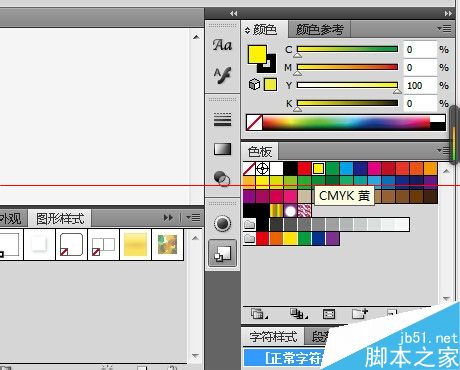Image resolution: width=460 pixels, height=370 pixels.
Task: Click the M magenta slider track
Action: pos(347,67)
